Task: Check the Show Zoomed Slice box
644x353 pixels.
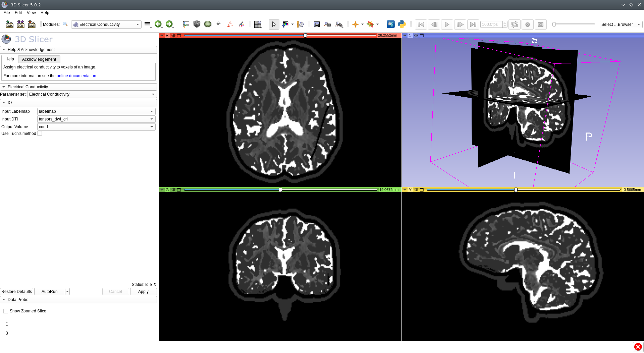Action: tap(6, 311)
